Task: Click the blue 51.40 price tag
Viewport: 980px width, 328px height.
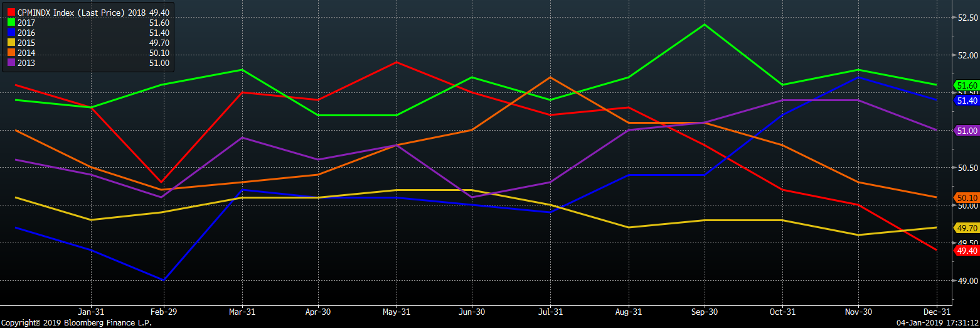Action: coord(966,101)
